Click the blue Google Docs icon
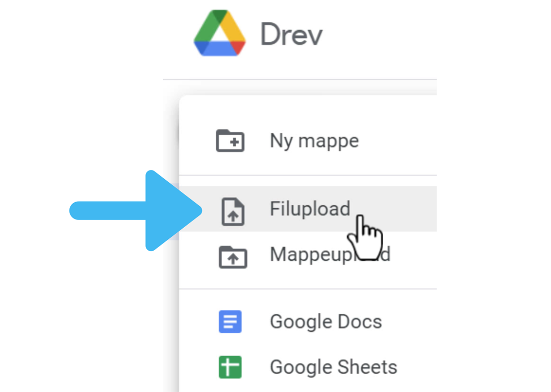Viewport: 551px width, 392px height. [230, 322]
